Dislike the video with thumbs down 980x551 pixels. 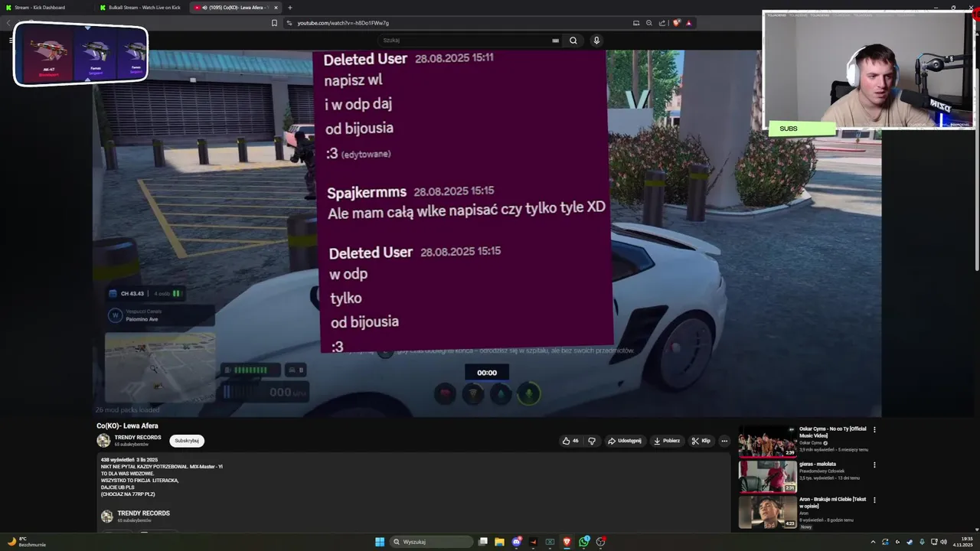(592, 441)
